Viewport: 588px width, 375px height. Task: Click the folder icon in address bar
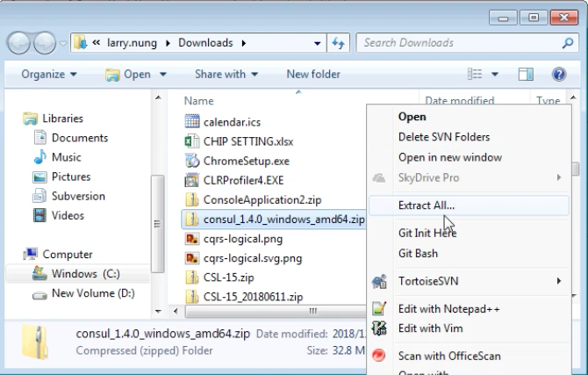pos(80,42)
